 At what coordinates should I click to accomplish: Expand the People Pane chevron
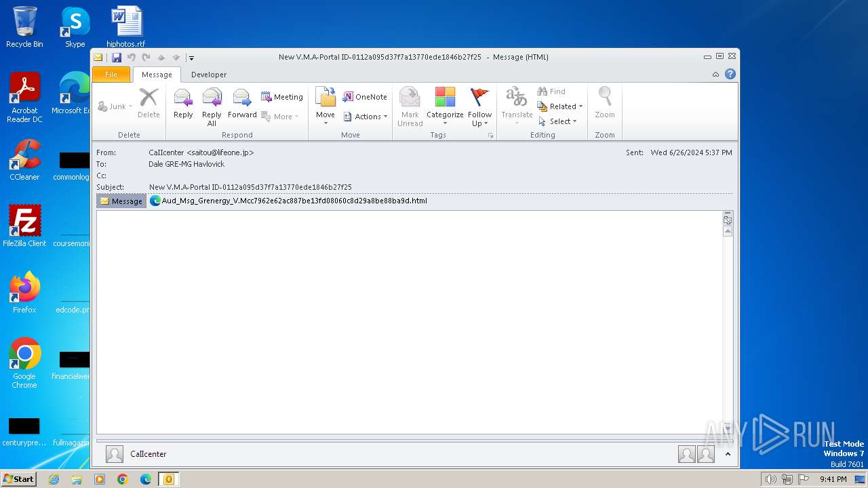[x=728, y=454]
